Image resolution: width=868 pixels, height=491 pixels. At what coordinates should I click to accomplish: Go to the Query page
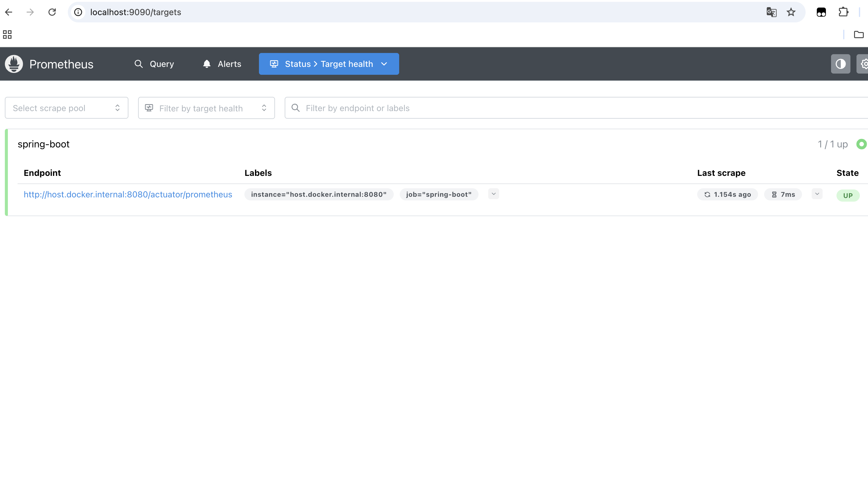point(154,64)
